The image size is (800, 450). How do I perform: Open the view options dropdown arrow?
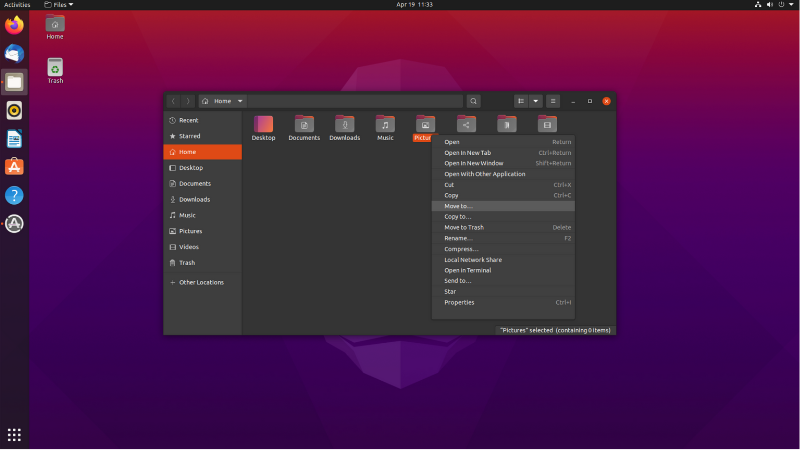tap(536, 101)
